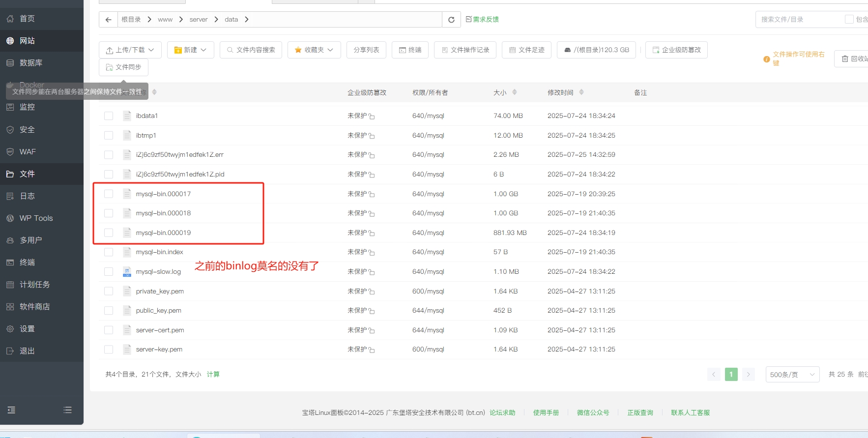Open 文件内容搜索 search
This screenshot has height=438, width=868.
251,50
